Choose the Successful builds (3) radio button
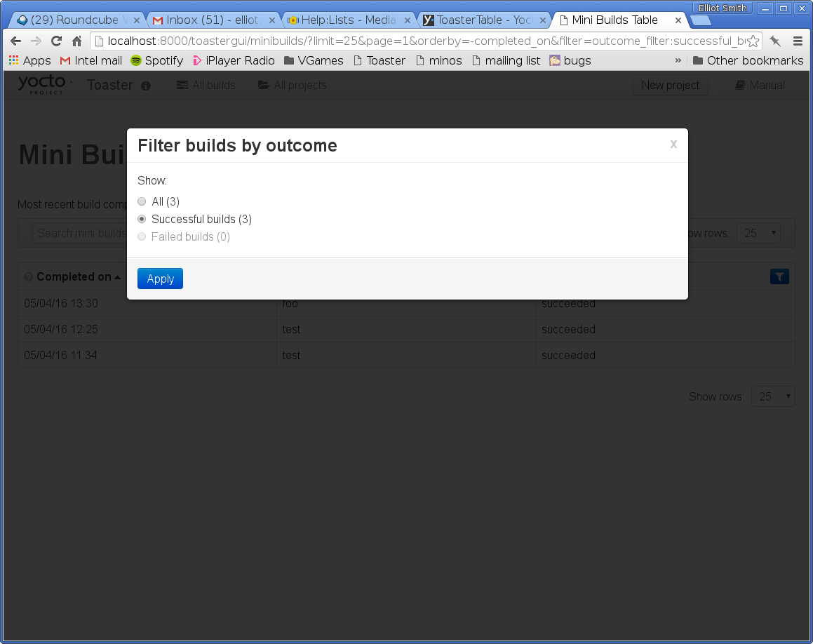This screenshot has width=813, height=644. (142, 220)
